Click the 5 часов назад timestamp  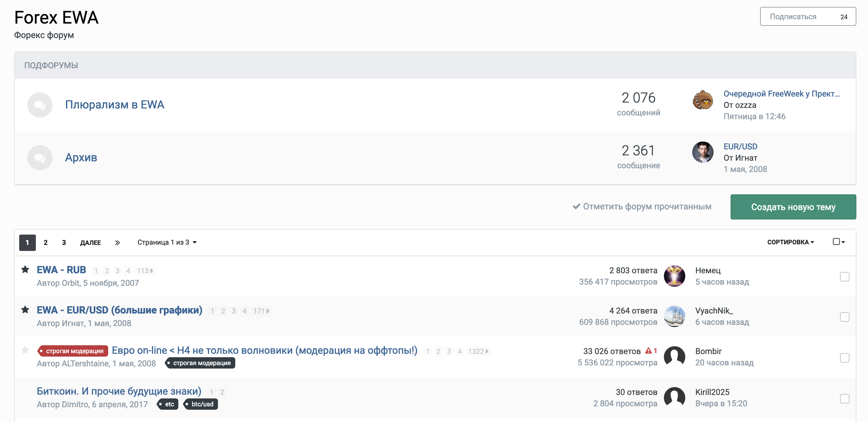pyautogui.click(x=722, y=282)
